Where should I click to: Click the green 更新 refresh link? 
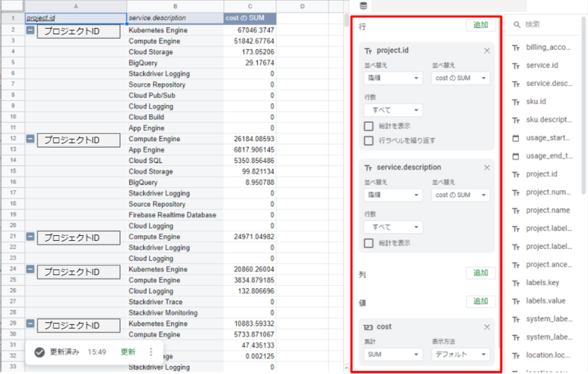(x=128, y=352)
